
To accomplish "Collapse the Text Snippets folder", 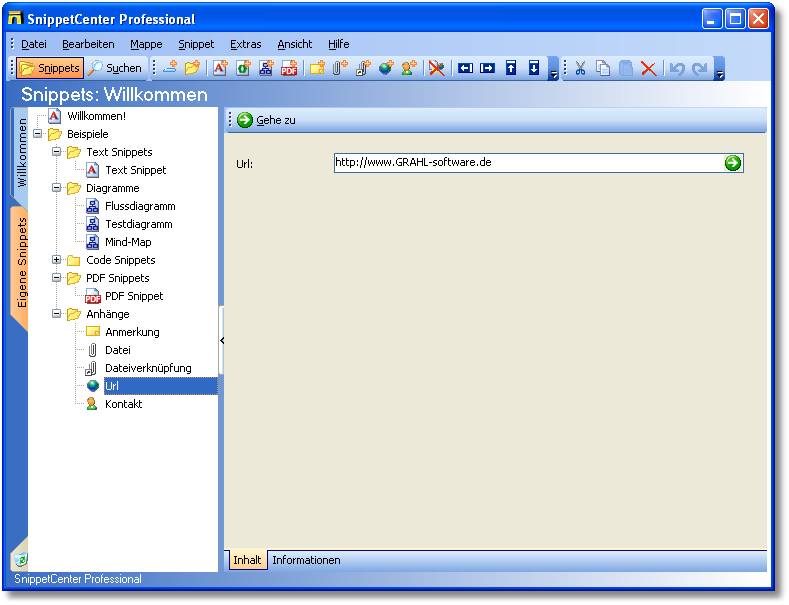I will [x=56, y=152].
